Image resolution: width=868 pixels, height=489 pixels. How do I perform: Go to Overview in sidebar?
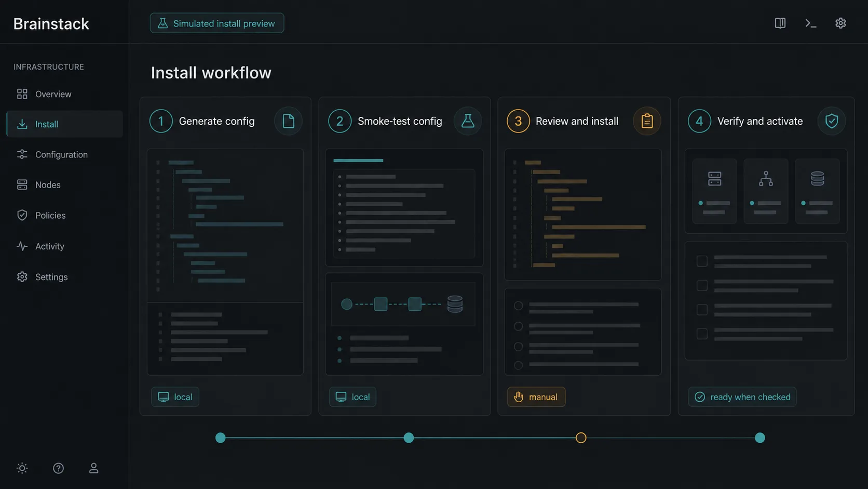[65, 94]
